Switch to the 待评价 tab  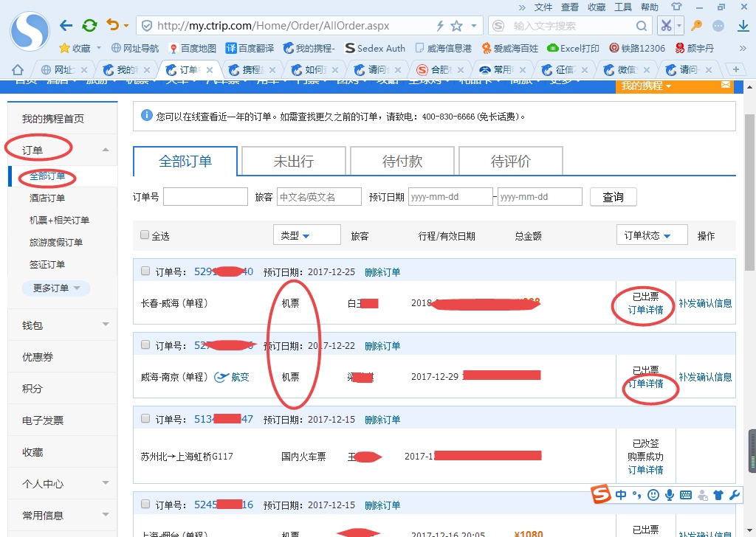pyautogui.click(x=511, y=161)
